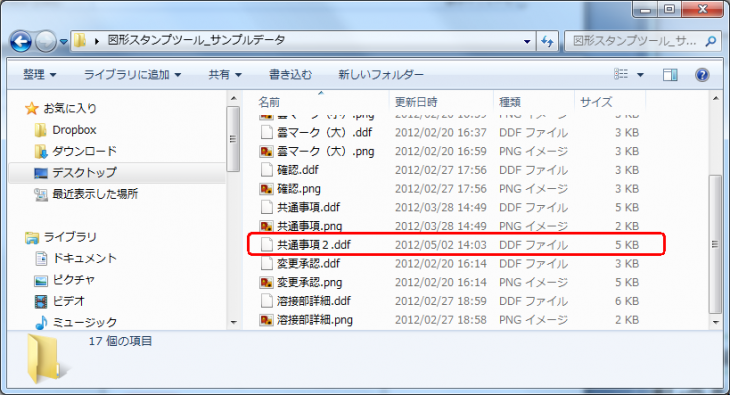Click the 2012/05/02 14:03 date cell
730x395 pixels.
click(441, 245)
